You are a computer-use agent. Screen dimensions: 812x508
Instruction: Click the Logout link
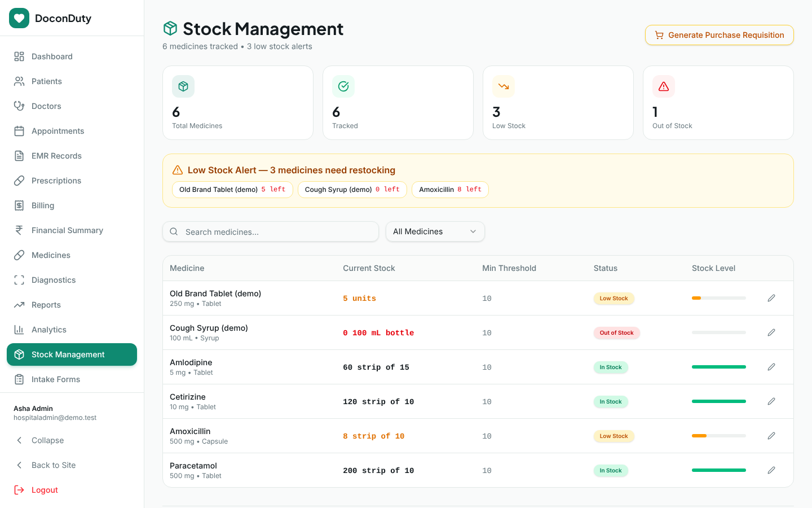[72, 490]
